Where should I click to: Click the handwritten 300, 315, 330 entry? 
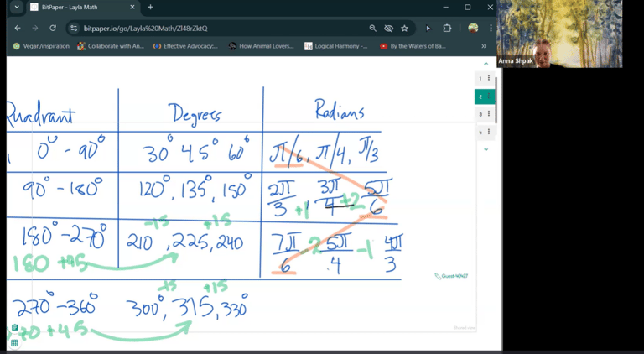pos(186,307)
